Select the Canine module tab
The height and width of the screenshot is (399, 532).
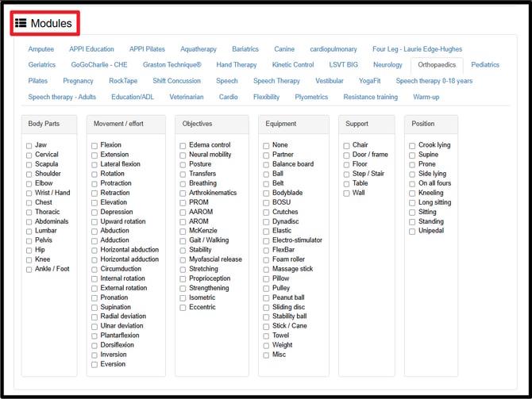284,49
